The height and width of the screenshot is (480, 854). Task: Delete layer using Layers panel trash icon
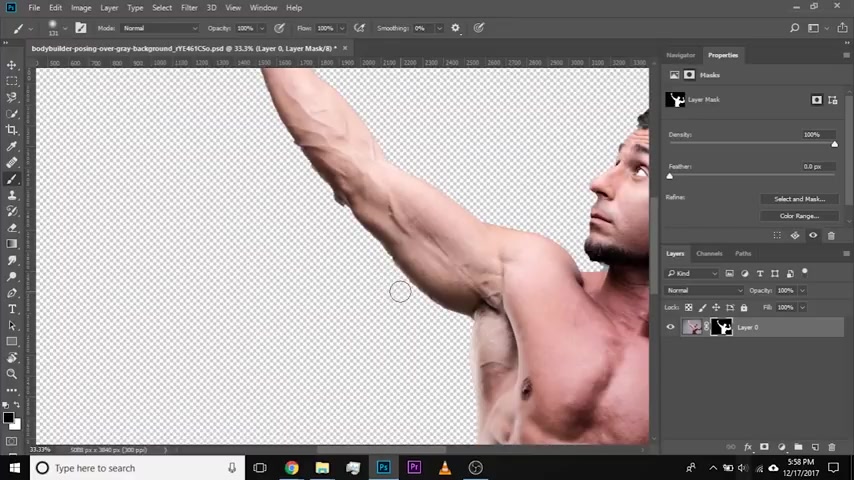click(x=832, y=447)
